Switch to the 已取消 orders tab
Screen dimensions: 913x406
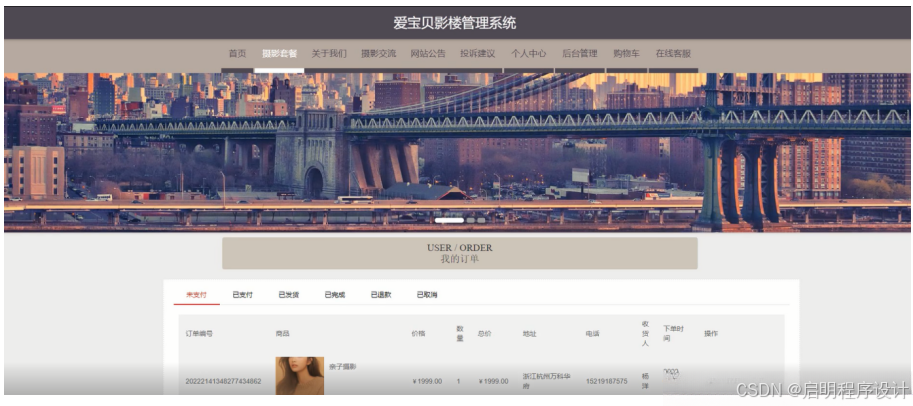point(427,295)
